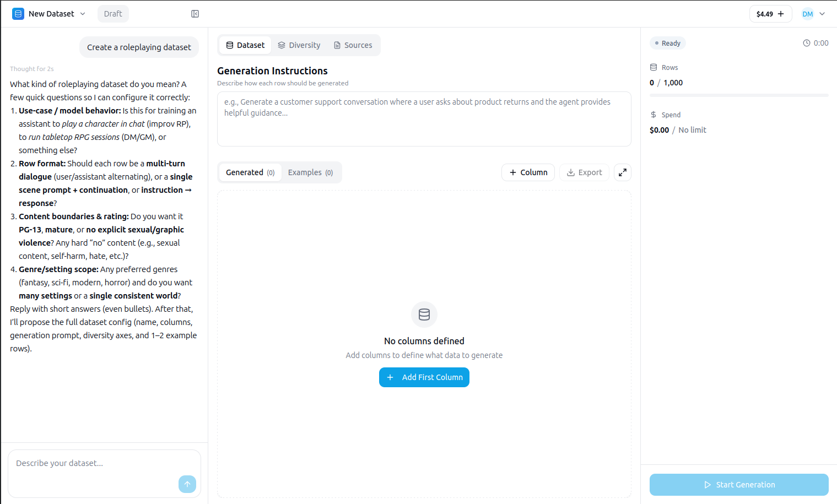Click the Export download icon
The image size is (837, 504).
point(571,172)
